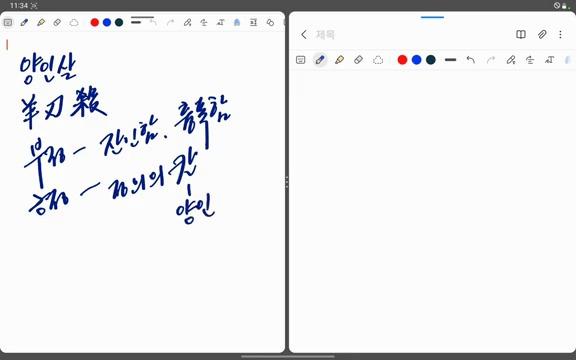Tap the split-screen divider handle
Screen dimensions: 576x360
pyautogui.click(x=287, y=182)
